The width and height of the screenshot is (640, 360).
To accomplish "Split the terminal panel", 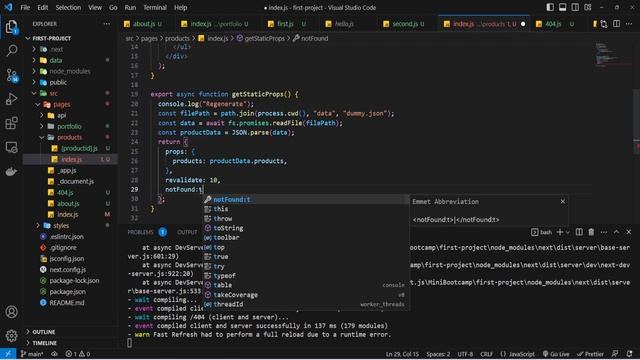I will (579, 232).
